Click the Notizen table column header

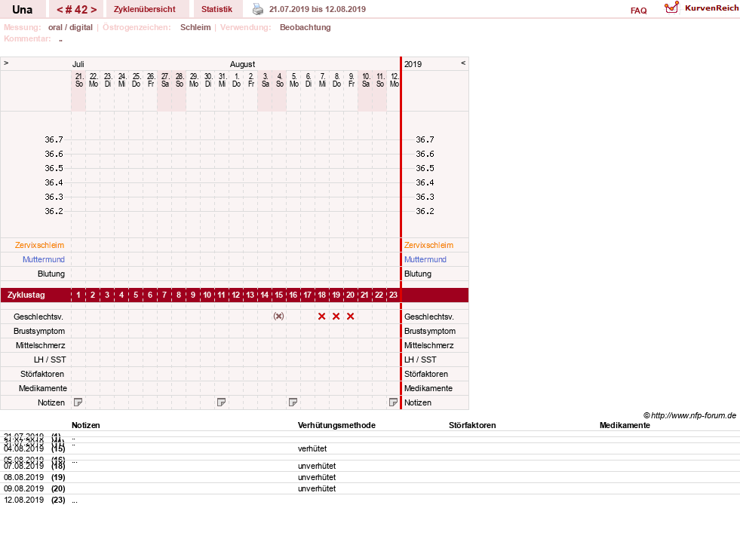[86, 425]
